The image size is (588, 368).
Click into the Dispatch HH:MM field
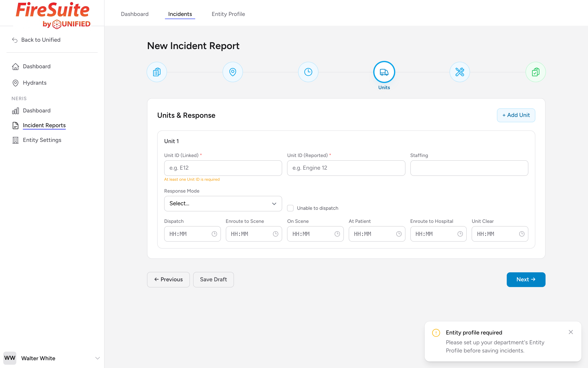tap(192, 234)
